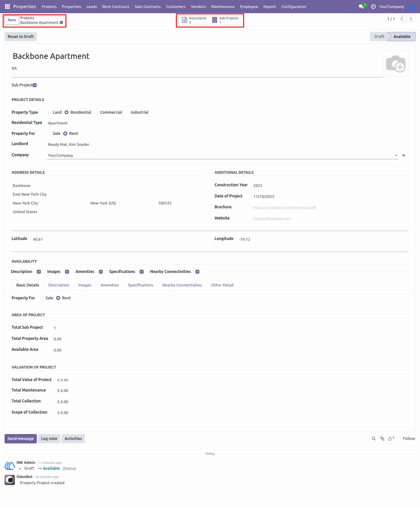Attach files with the paperclip icon
This screenshot has height=507, width=420.
382,439
